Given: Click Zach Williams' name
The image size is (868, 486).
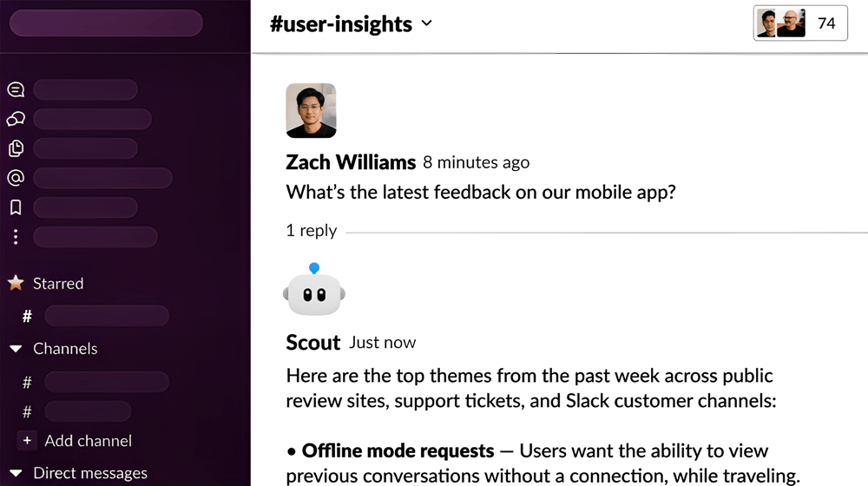Looking at the screenshot, I should coord(351,162).
